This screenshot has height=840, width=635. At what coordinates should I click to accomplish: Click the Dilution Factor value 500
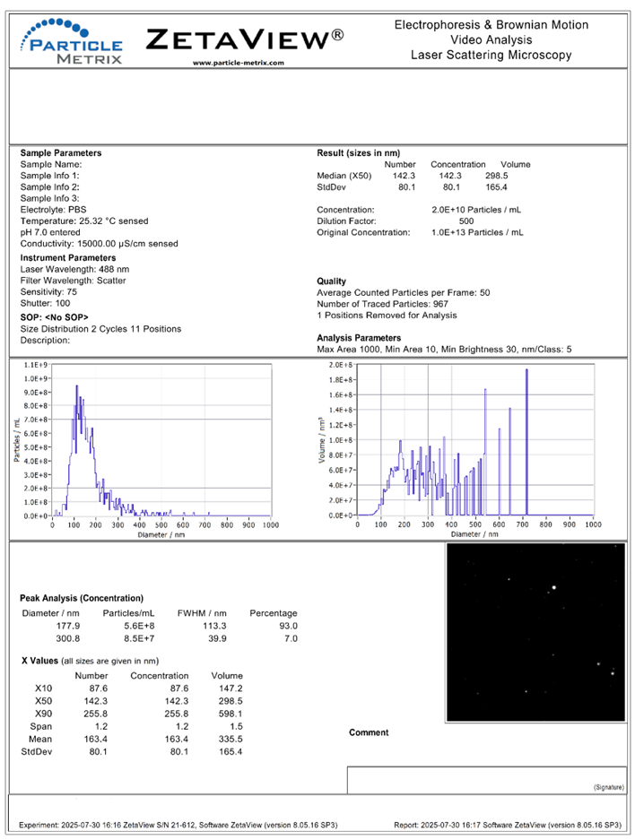point(466,221)
